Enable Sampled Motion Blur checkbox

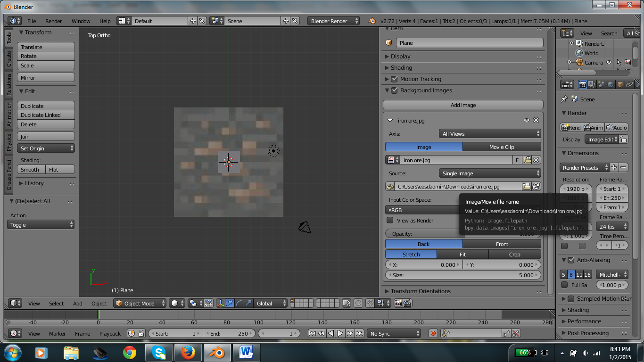[x=571, y=298]
